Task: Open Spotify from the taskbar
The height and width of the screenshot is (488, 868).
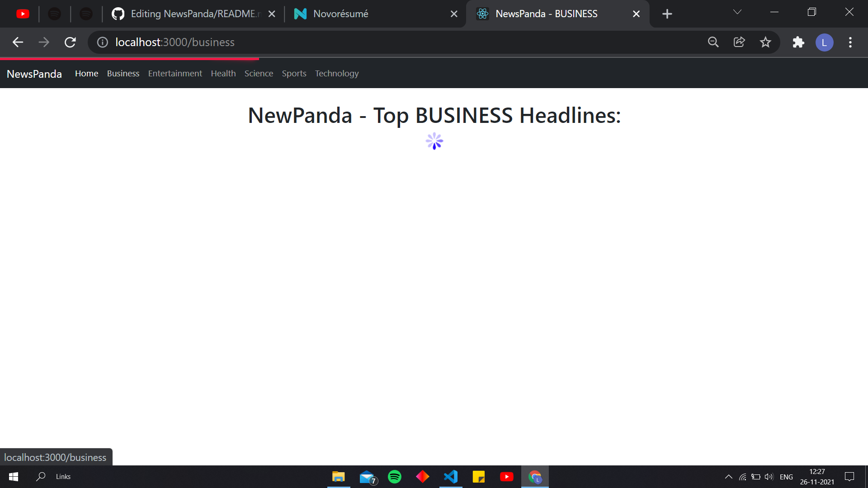Action: pos(395,476)
